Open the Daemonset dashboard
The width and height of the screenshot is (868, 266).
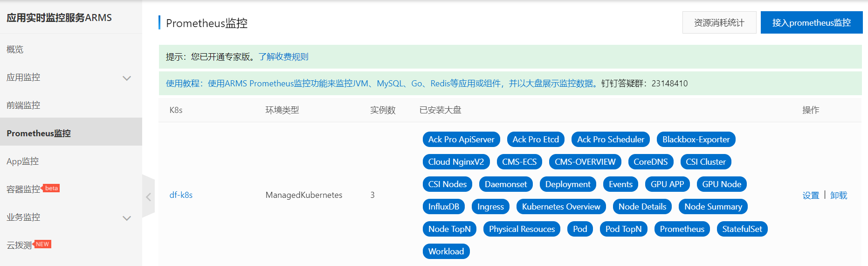point(506,184)
